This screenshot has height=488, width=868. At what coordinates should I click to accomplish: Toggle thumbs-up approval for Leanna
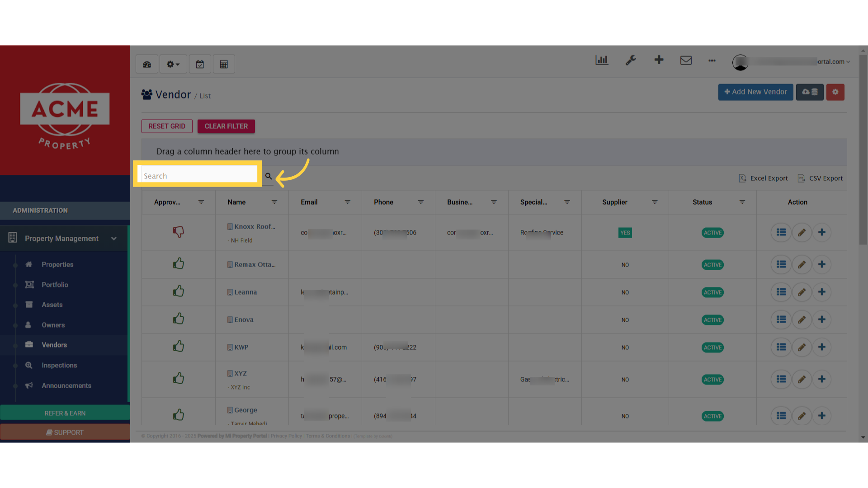click(x=179, y=291)
